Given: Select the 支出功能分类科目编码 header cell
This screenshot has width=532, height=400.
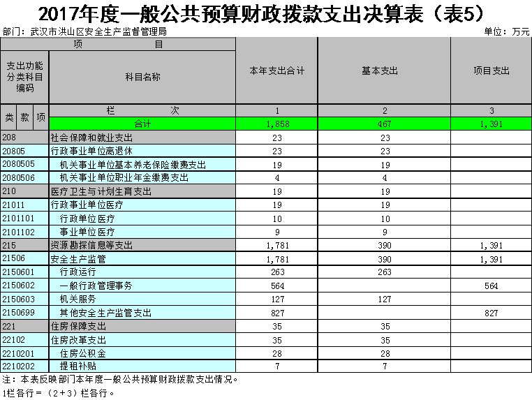Looking at the screenshot, I should pos(24,77).
